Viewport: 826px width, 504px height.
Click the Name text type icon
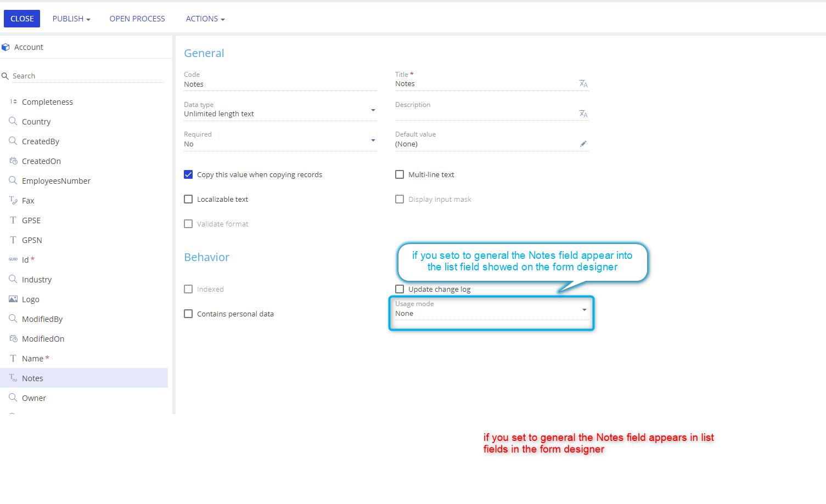(x=13, y=358)
